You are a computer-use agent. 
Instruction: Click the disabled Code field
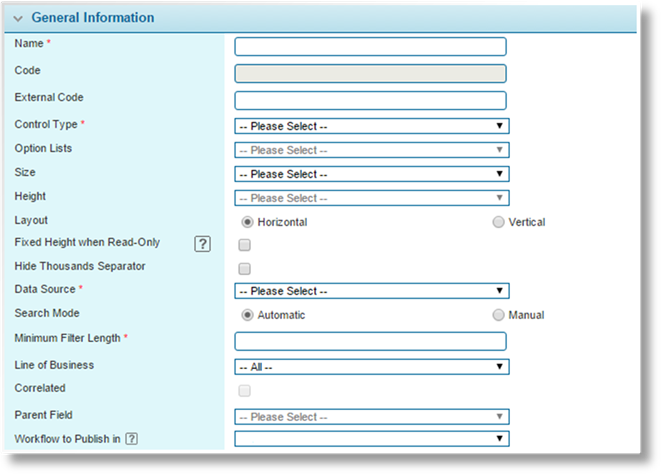(x=370, y=73)
